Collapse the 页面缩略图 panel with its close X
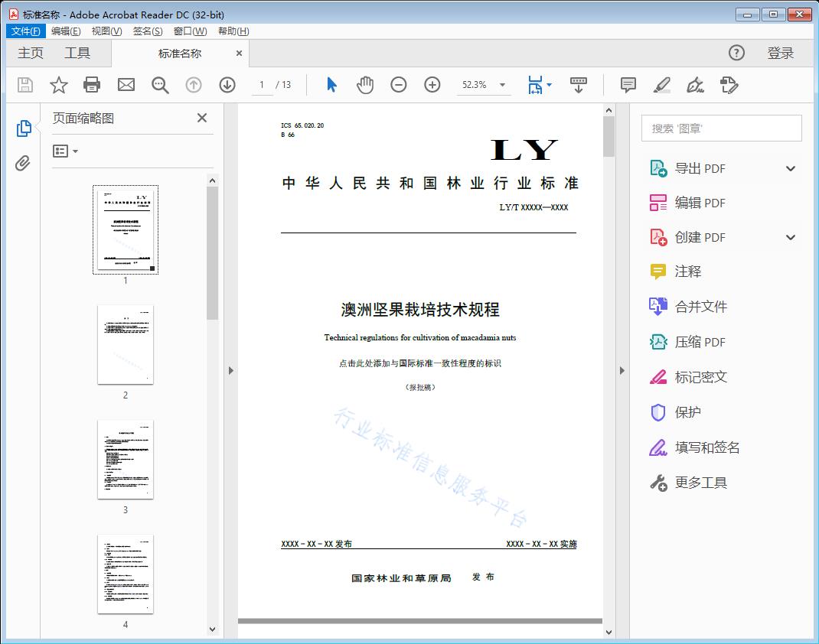The width and height of the screenshot is (819, 644). pyautogui.click(x=201, y=118)
